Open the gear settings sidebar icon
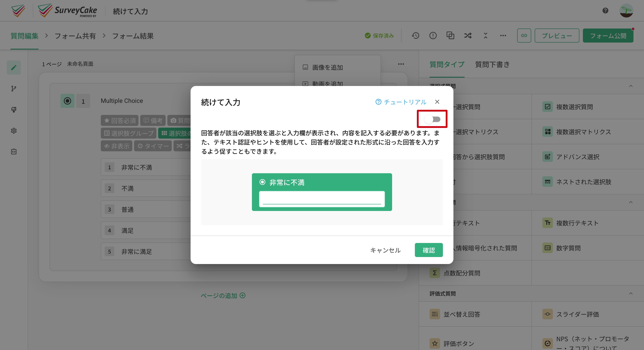 pos(14,130)
